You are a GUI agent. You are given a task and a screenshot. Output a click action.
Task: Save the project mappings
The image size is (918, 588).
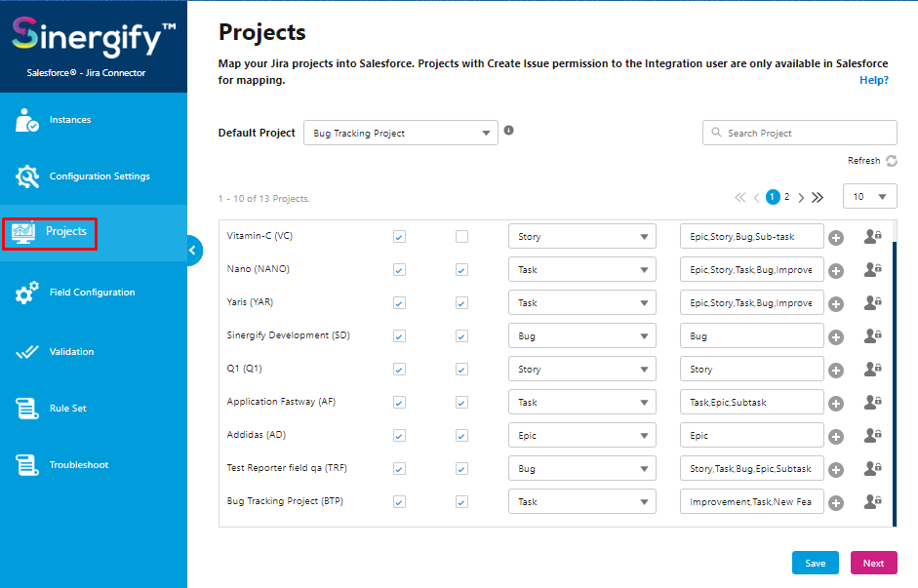click(815, 563)
